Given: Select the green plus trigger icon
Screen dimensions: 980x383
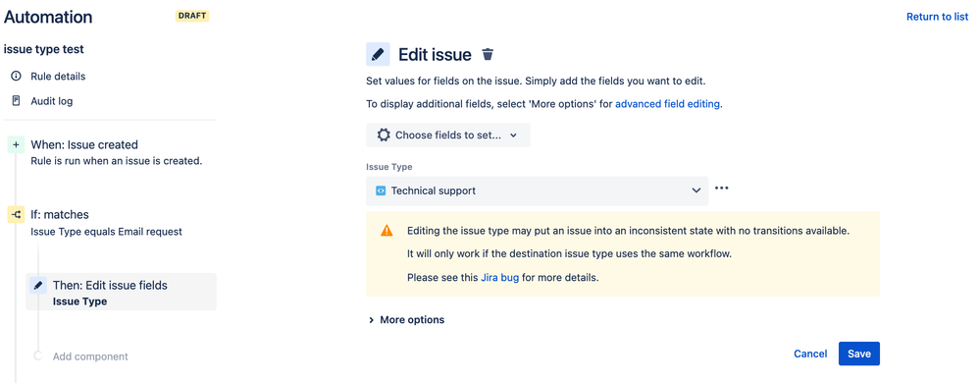Looking at the screenshot, I should coord(16,145).
